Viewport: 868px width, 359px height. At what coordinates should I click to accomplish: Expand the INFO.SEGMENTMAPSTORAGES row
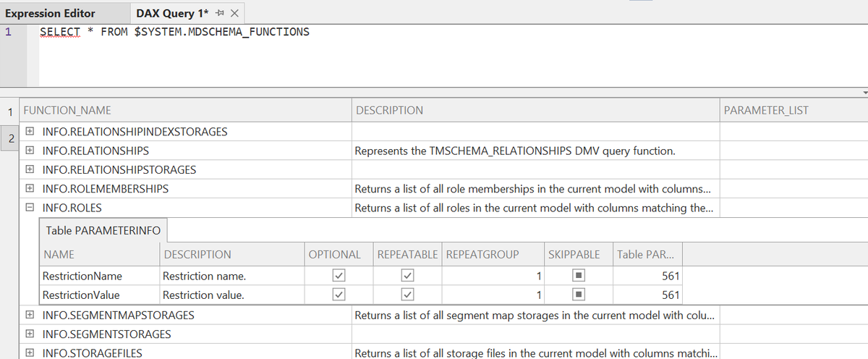click(29, 316)
